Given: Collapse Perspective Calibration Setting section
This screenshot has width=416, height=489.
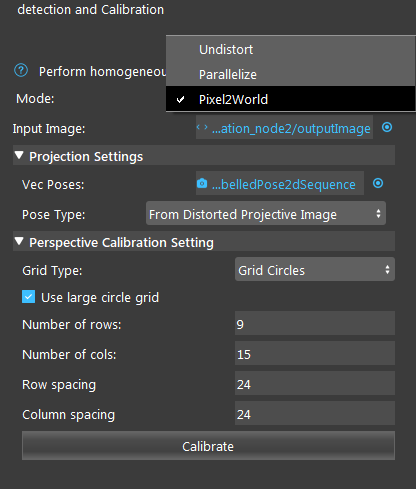Looking at the screenshot, I should coord(19,241).
